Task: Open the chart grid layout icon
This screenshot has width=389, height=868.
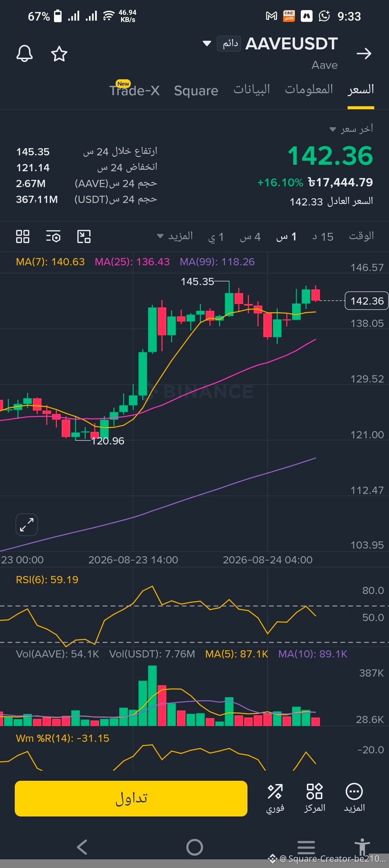Action: 23,236
